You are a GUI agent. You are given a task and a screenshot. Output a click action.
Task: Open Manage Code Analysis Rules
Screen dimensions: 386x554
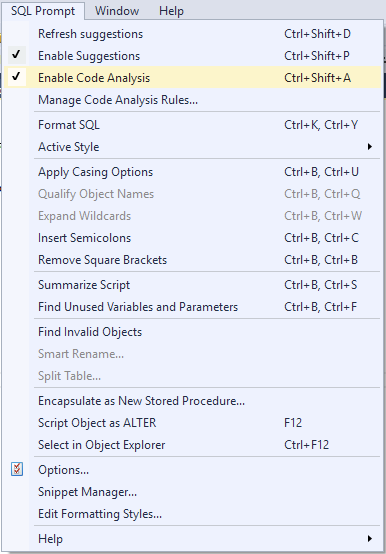click(x=193, y=100)
